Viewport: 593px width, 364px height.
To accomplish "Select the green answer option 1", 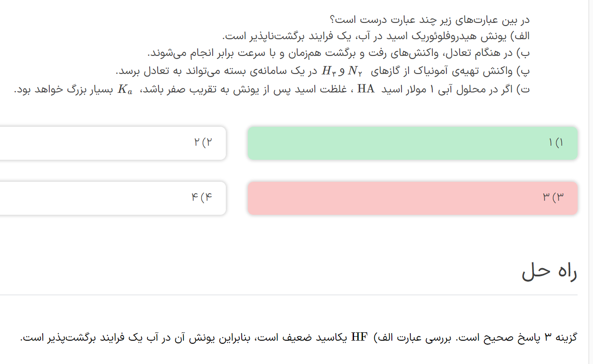I will (412, 143).
